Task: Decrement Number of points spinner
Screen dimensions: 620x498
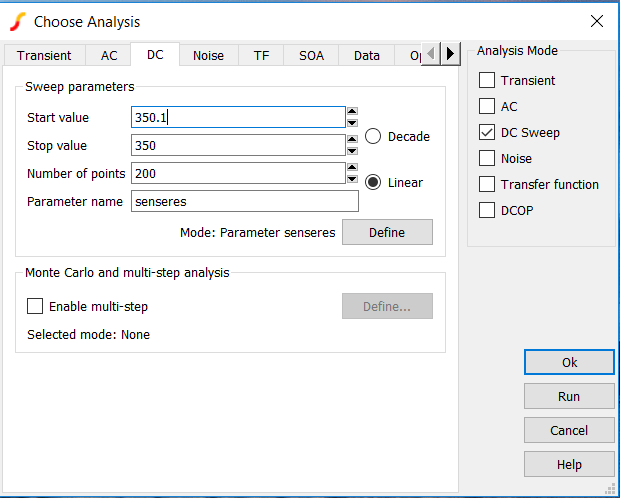Action: tap(352, 179)
